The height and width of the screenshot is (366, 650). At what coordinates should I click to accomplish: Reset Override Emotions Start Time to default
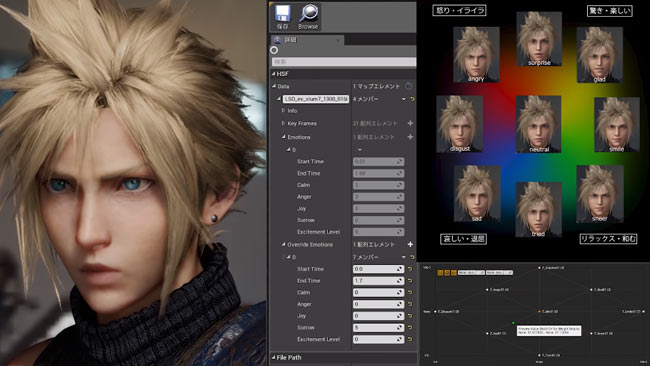(x=410, y=269)
